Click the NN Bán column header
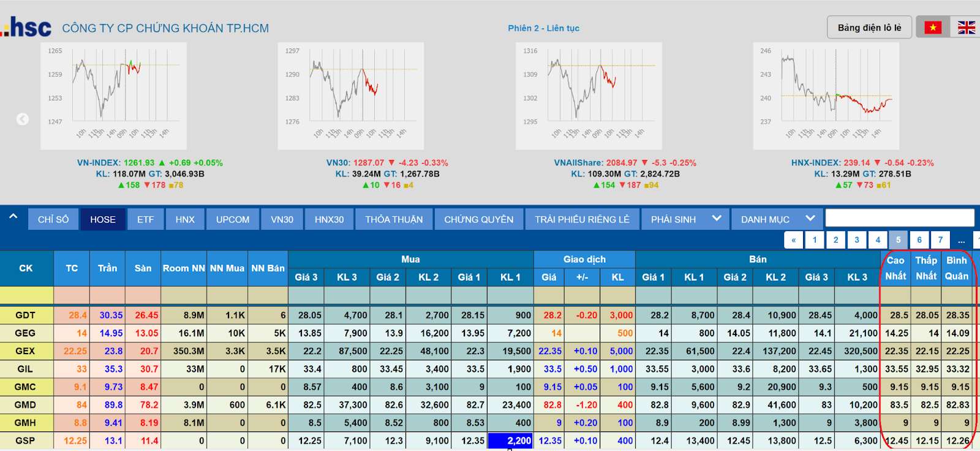 [x=268, y=268]
